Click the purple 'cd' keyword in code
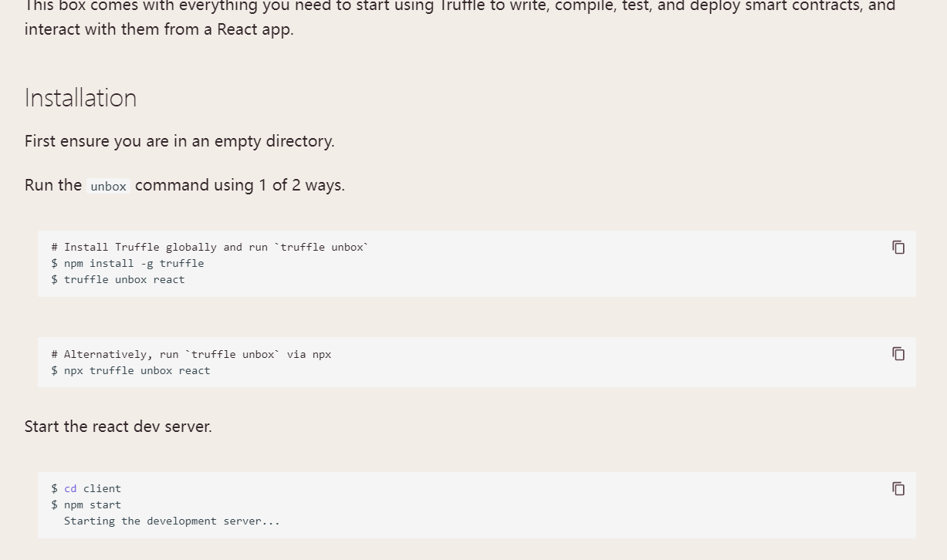This screenshot has width=947, height=560. click(x=70, y=488)
